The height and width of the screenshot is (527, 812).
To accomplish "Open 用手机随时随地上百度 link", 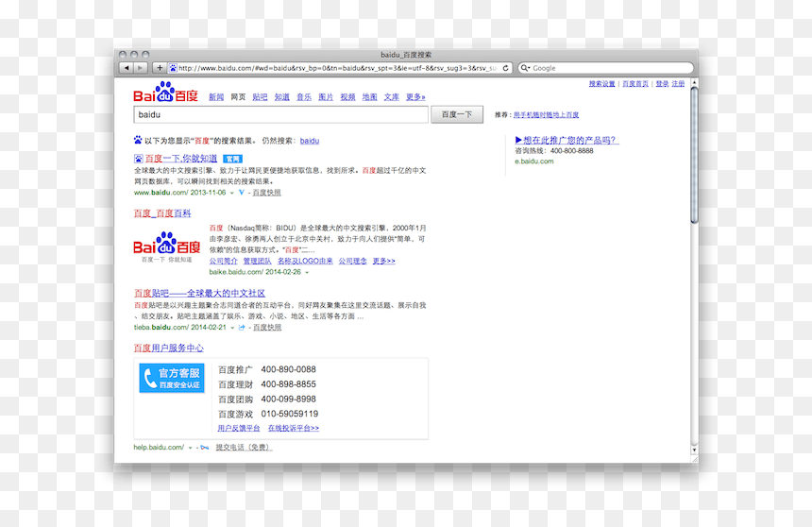I will click(546, 115).
